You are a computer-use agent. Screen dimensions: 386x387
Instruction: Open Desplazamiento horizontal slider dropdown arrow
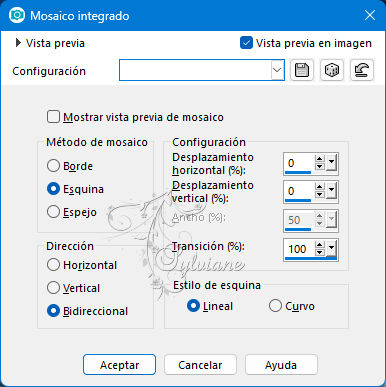tap(331, 163)
